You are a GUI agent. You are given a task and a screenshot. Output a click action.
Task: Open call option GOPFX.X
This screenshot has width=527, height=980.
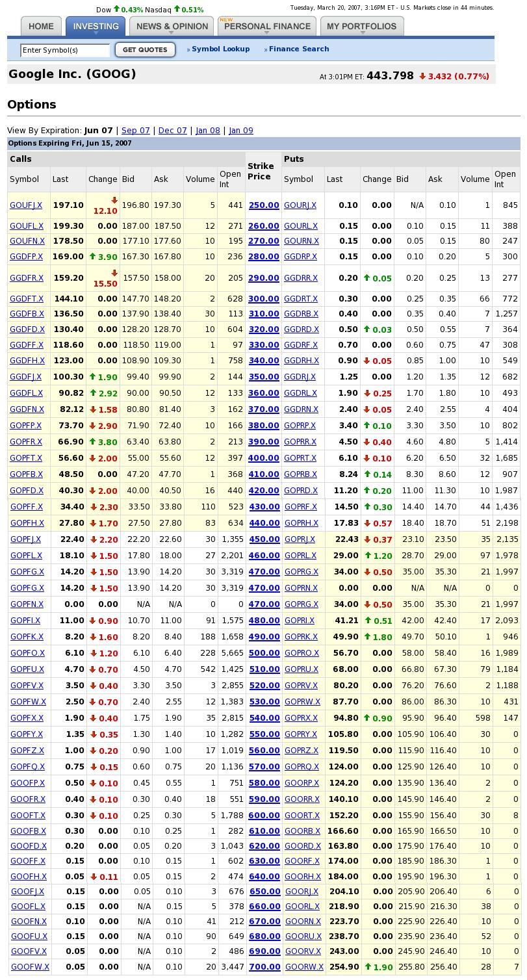pos(27,718)
